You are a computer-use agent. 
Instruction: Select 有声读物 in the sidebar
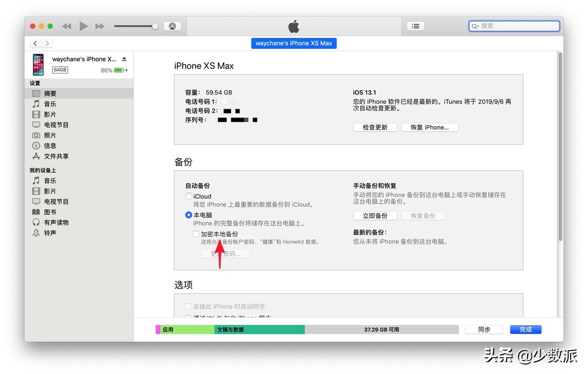(55, 222)
